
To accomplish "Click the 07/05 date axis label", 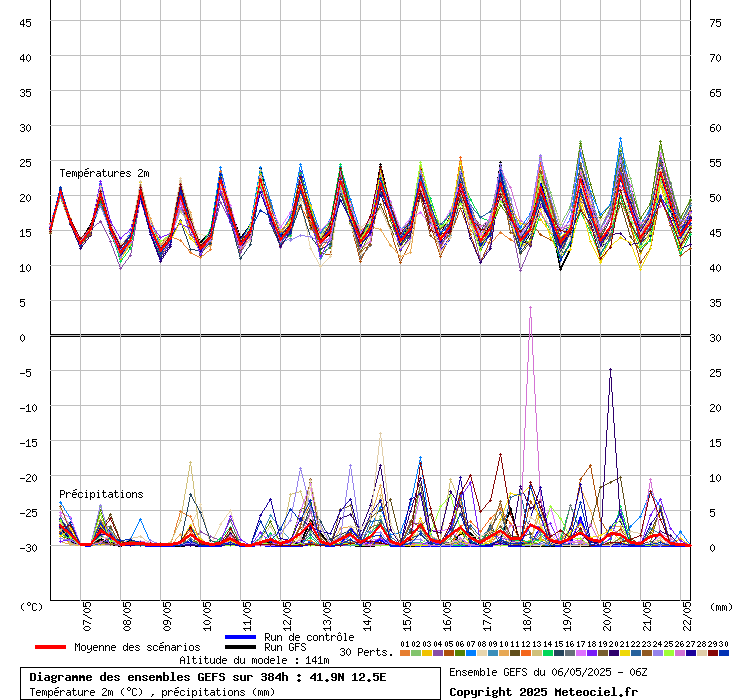I will (87, 616).
